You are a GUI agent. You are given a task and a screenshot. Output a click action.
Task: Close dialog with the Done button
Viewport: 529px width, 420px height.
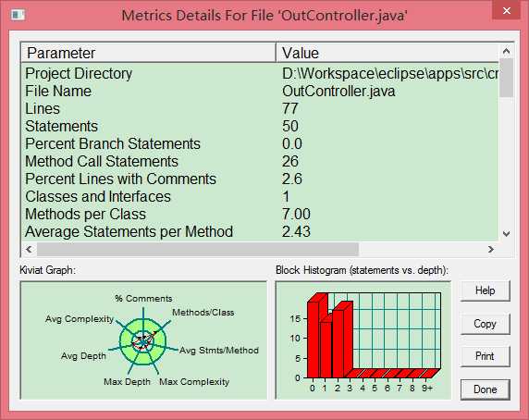(x=485, y=389)
